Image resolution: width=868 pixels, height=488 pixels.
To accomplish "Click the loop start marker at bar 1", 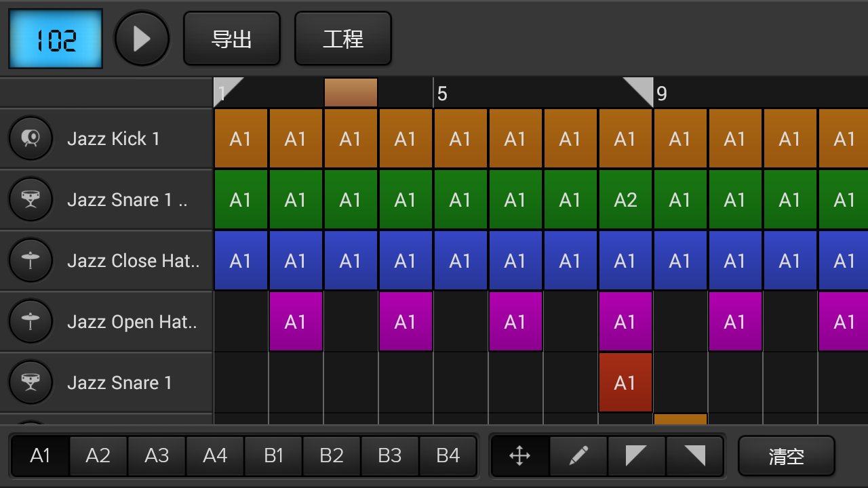I will [224, 89].
